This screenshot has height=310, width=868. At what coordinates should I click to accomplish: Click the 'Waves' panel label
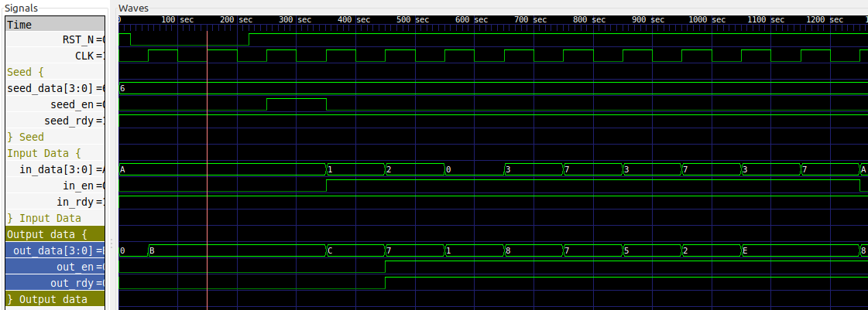(133, 9)
